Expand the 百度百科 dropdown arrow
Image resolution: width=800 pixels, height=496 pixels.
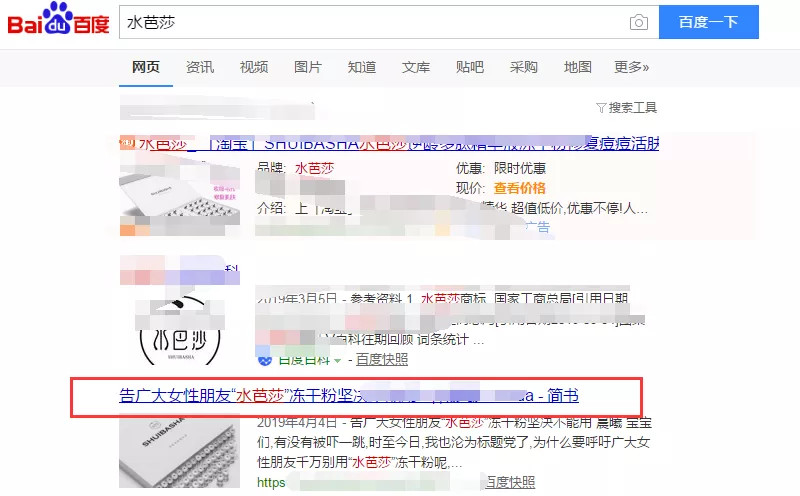tap(338, 359)
